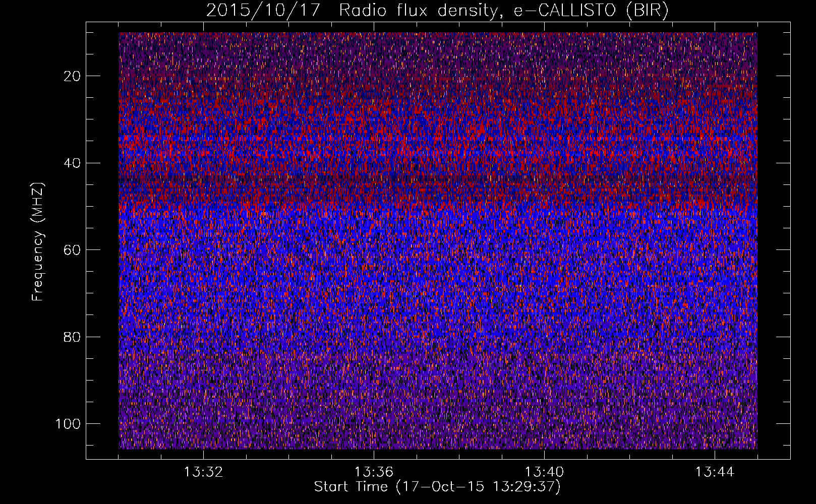Click the 60 frequency tick label
The height and width of the screenshot is (504, 816).
[x=73, y=250]
